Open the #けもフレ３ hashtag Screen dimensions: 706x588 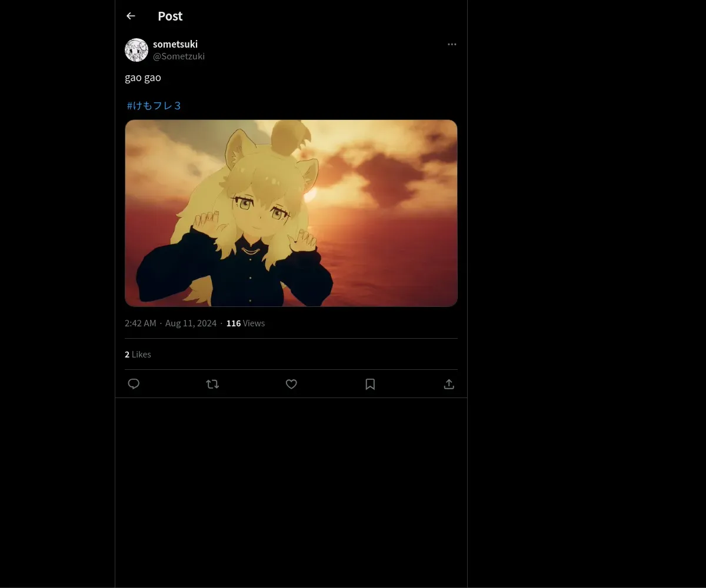(x=154, y=106)
